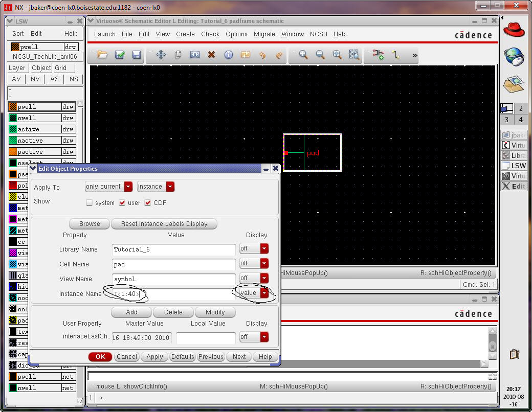Click the red X Delete icon
The width and height of the screenshot is (532, 412).
[x=211, y=55]
